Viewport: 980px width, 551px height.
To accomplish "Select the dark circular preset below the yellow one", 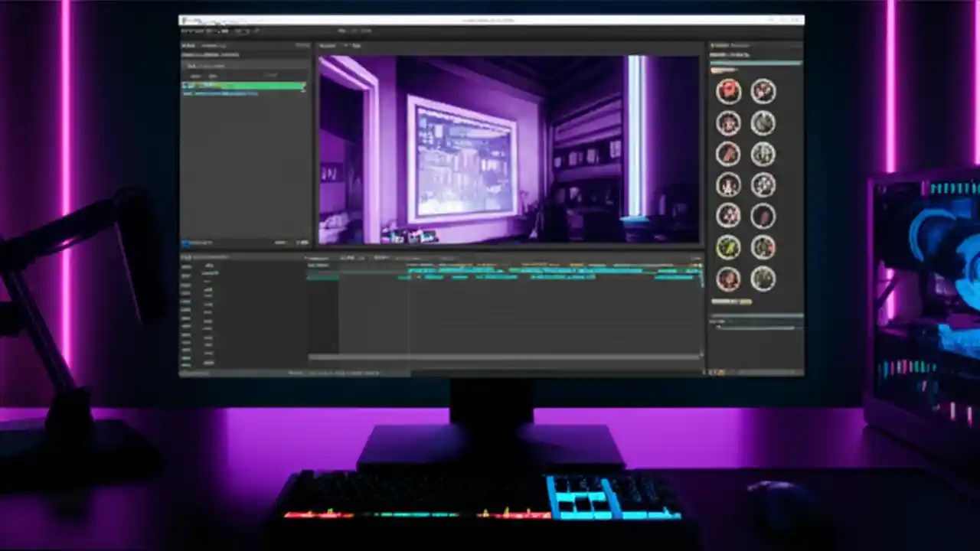I will (728, 279).
